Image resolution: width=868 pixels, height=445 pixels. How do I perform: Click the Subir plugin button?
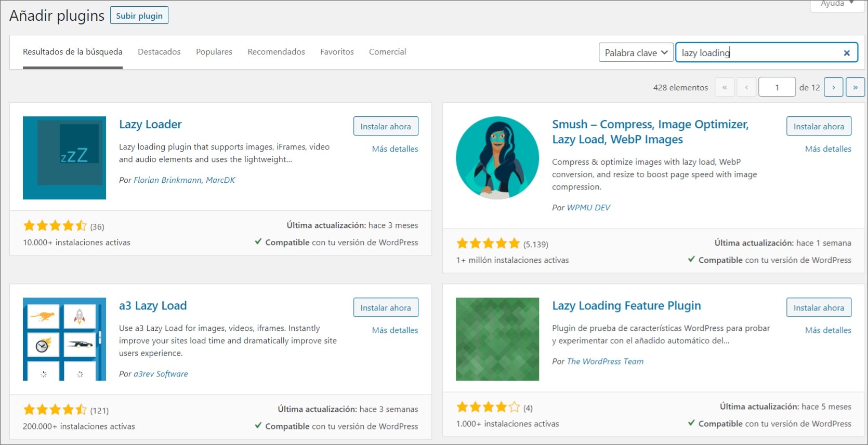[x=139, y=16]
